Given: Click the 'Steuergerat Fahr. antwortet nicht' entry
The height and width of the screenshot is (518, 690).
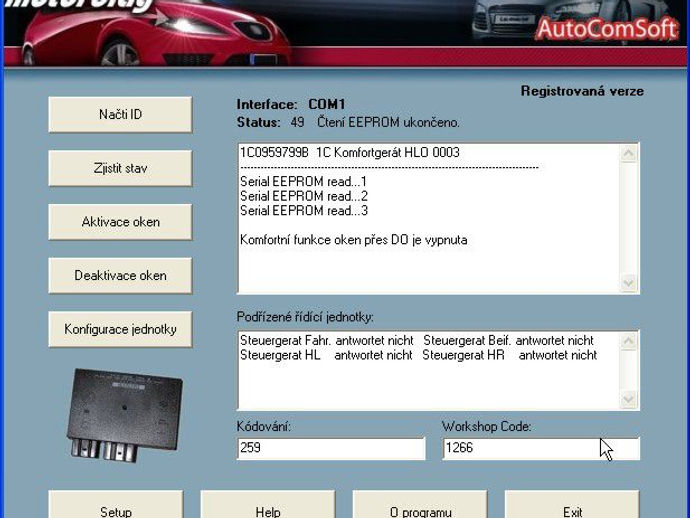Looking at the screenshot, I should click(327, 340).
